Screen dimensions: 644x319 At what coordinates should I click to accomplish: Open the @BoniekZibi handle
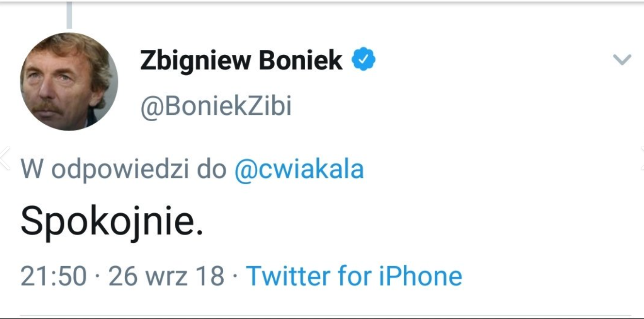216,107
